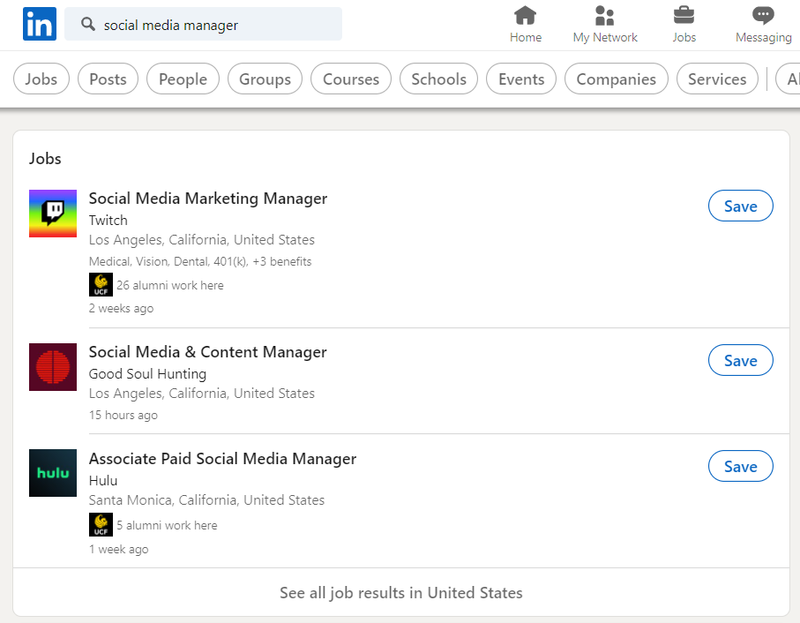This screenshot has width=800, height=623.
Task: Click '15 hours ago' timestamp
Action: (x=123, y=415)
